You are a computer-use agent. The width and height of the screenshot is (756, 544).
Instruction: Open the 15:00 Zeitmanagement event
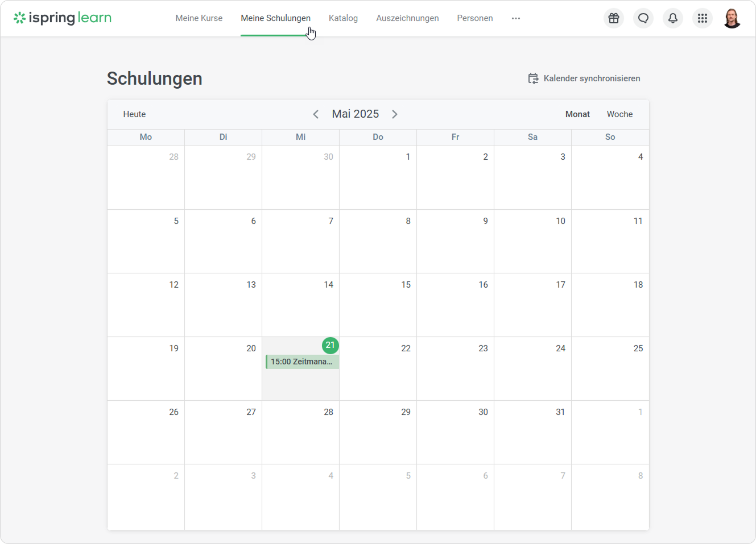pyautogui.click(x=302, y=362)
